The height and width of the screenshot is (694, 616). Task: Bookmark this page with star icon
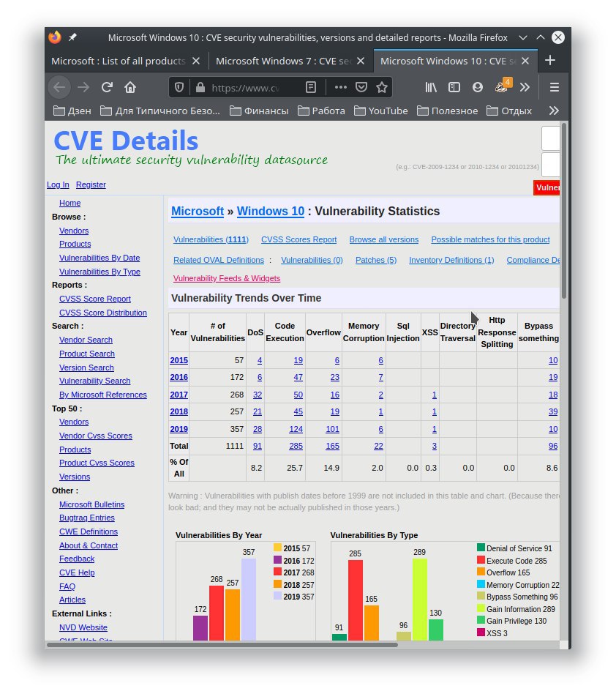point(382,87)
